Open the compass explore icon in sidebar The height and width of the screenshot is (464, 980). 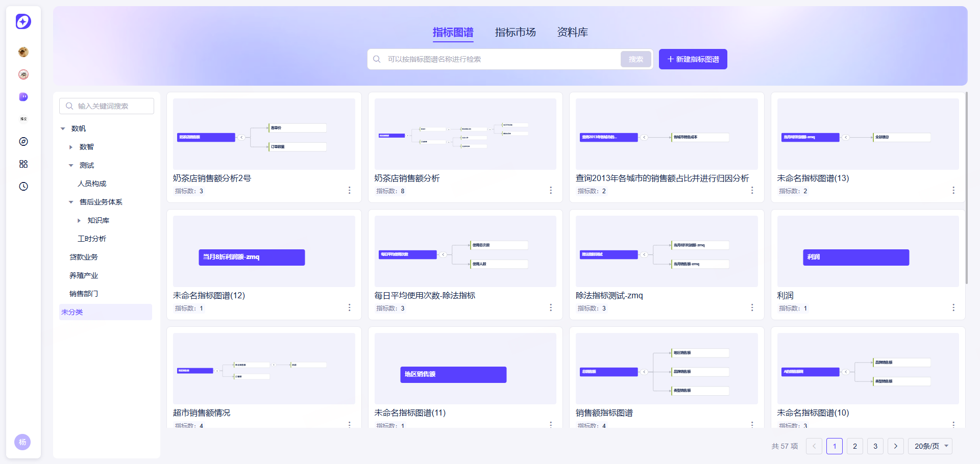pyautogui.click(x=23, y=142)
